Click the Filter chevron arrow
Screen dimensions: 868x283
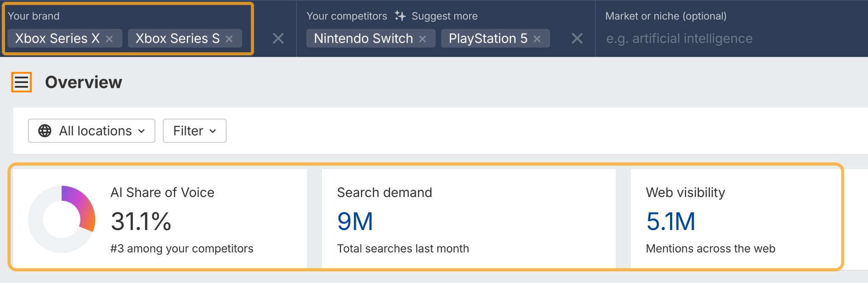pos(213,131)
